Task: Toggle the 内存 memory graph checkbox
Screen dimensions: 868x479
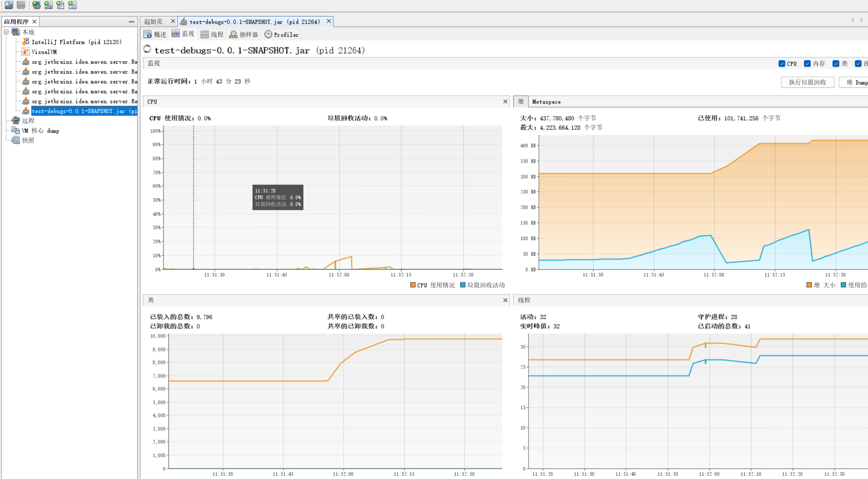Action: [807, 64]
